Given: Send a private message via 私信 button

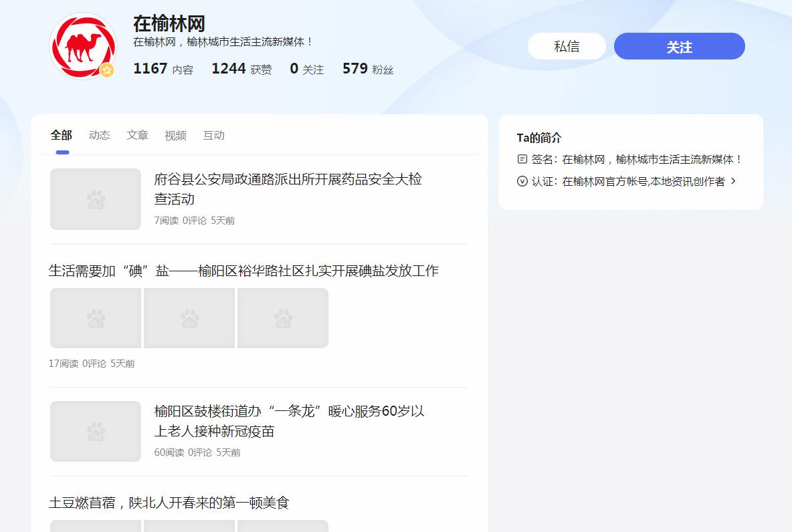Looking at the screenshot, I should tap(567, 46).
